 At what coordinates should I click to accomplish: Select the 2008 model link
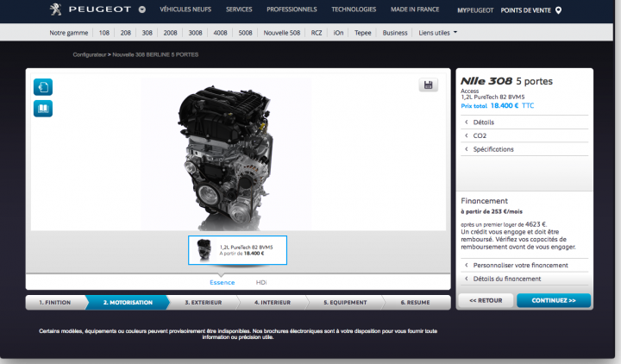pos(170,33)
